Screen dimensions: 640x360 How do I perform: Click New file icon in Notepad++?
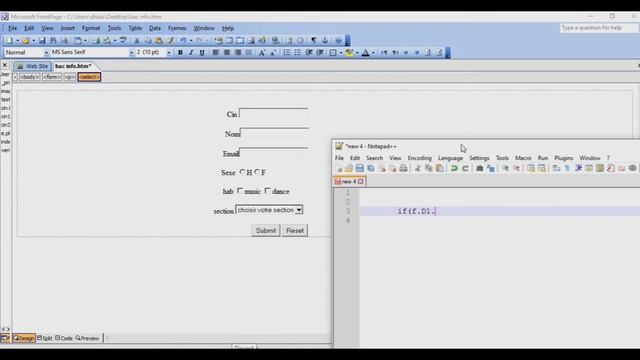[339, 168]
